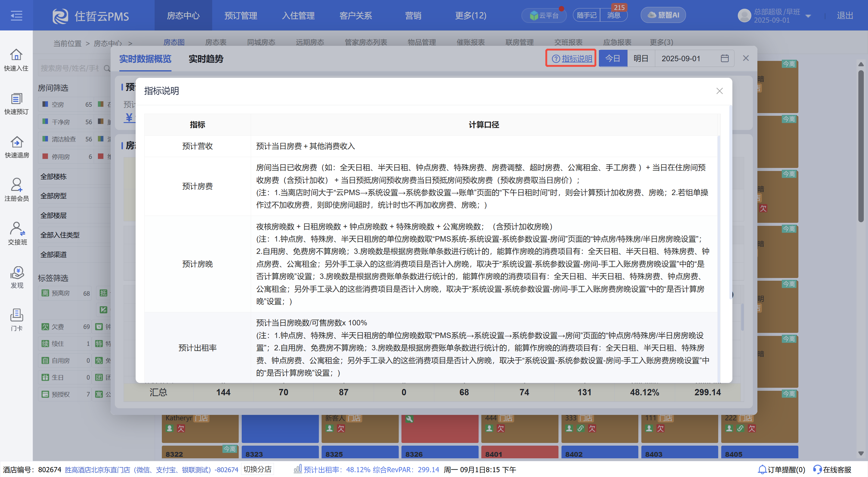Expand 全部楼栋 dropdown
The height and width of the screenshot is (477, 868).
(74, 177)
